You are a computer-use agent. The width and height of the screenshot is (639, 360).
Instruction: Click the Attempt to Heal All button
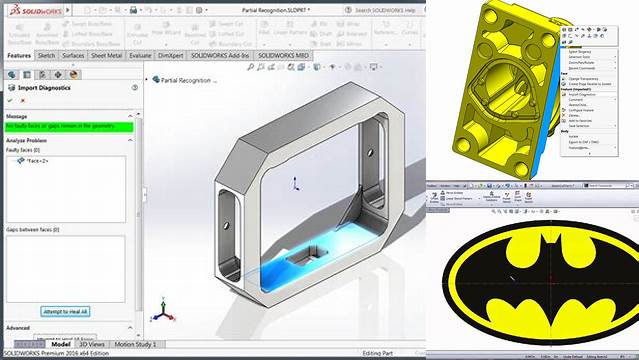tap(65, 312)
